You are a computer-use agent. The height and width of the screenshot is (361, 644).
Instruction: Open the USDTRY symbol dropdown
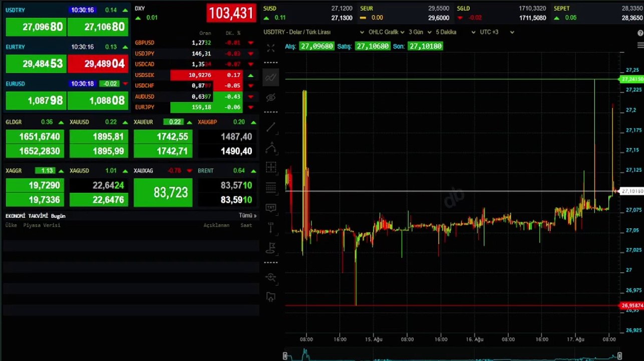[314, 32]
